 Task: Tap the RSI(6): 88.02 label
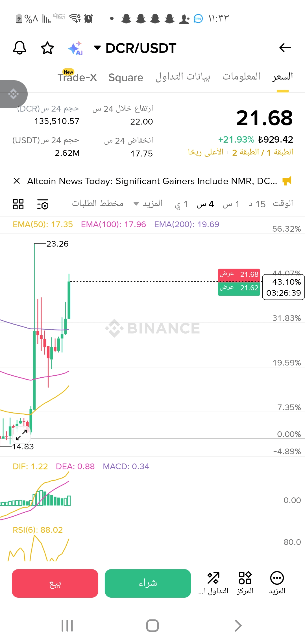point(38,530)
